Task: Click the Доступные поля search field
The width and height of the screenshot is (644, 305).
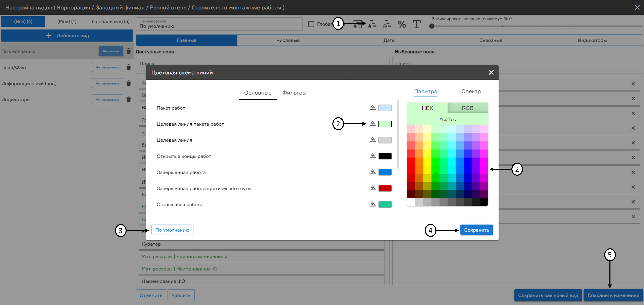Action: point(262,64)
